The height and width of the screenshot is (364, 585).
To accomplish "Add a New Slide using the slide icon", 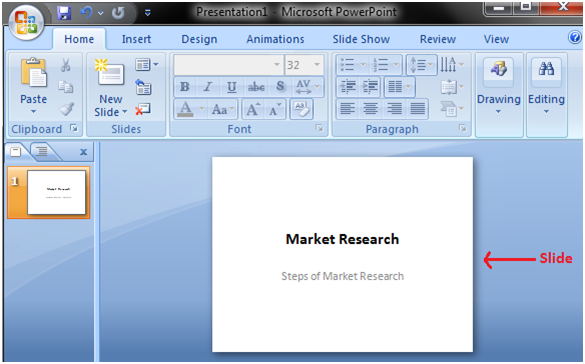I will 110,73.
